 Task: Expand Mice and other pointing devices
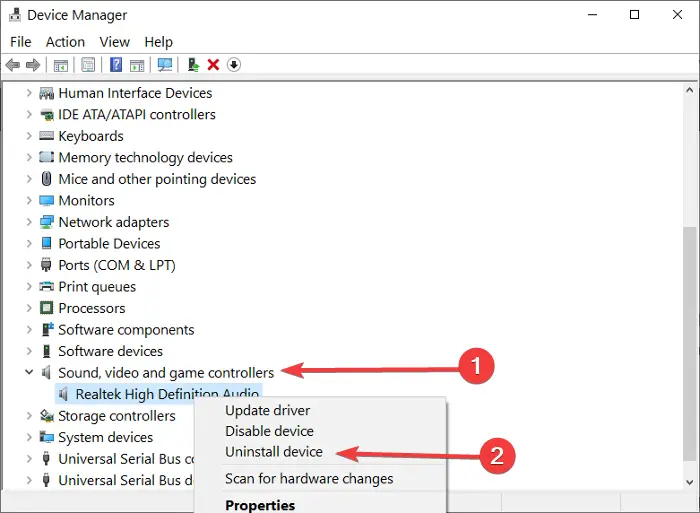click(x=29, y=179)
